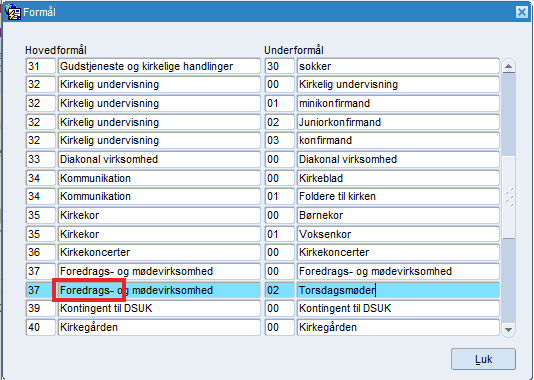Select the Gudstjeneste og kirkelige handlinger field
Screen dimensions: 534x380
159,66
